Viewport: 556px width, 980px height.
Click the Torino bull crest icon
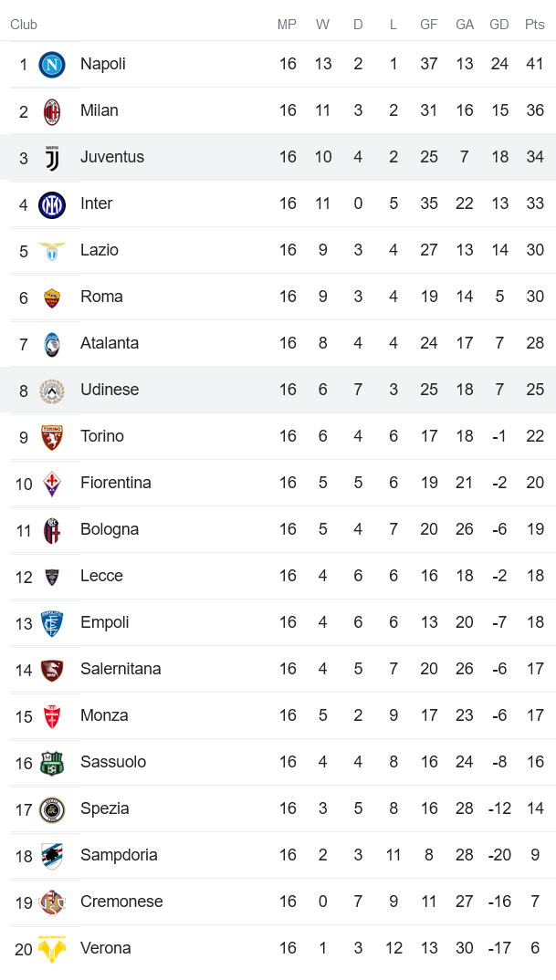tap(52, 437)
